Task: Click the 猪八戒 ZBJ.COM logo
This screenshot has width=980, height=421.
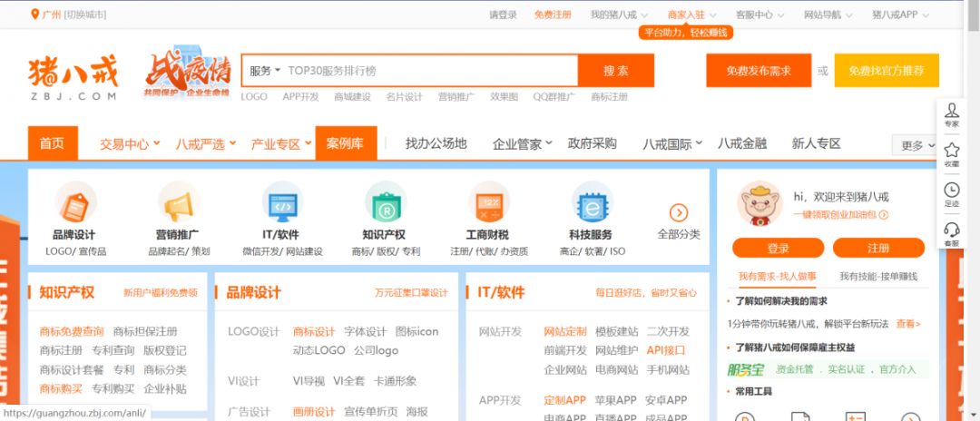Action: pos(73,78)
